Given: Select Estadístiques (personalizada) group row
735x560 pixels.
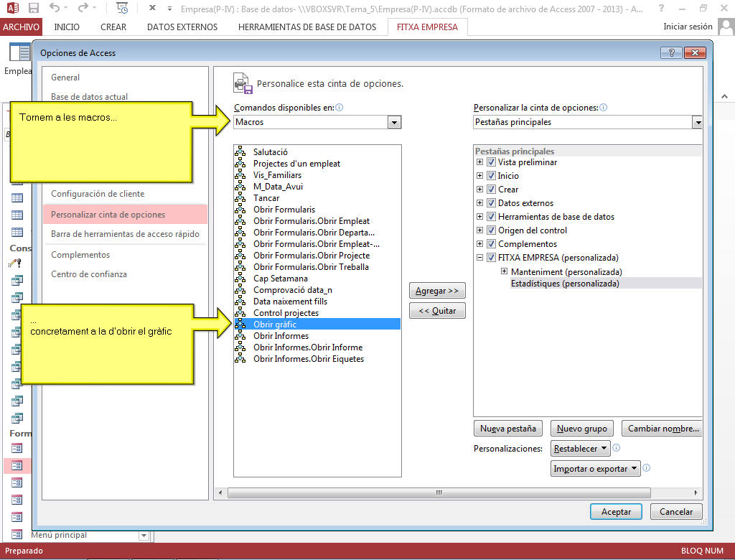Looking at the screenshot, I should [606, 284].
